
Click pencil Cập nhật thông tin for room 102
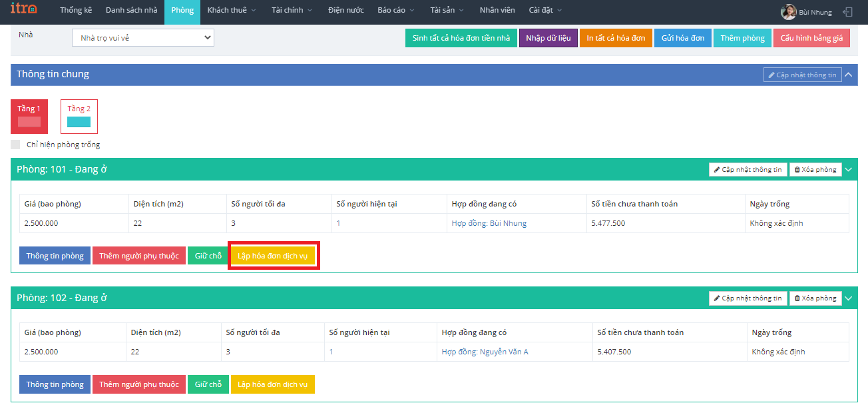pyautogui.click(x=748, y=298)
